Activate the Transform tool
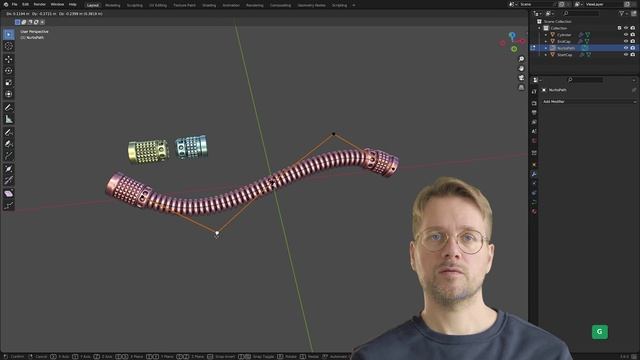The width and height of the screenshot is (640, 360). click(x=9, y=94)
